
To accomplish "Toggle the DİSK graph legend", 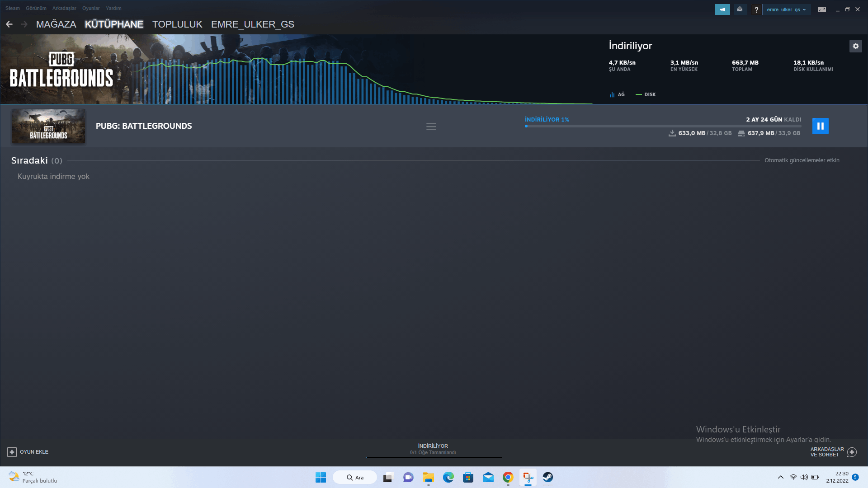I will click(646, 94).
